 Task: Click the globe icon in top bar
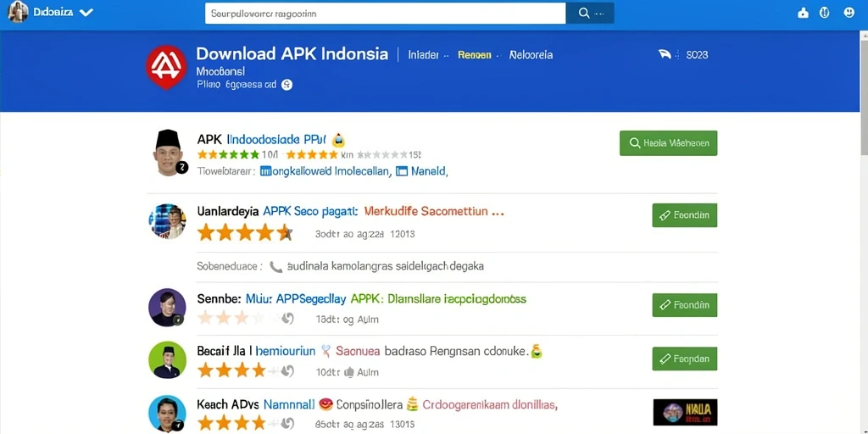[824, 13]
